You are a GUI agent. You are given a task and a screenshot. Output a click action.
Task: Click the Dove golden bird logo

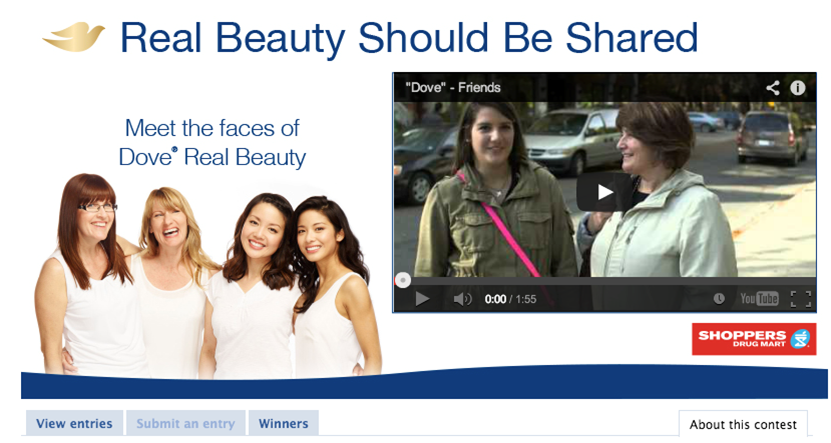tap(74, 37)
